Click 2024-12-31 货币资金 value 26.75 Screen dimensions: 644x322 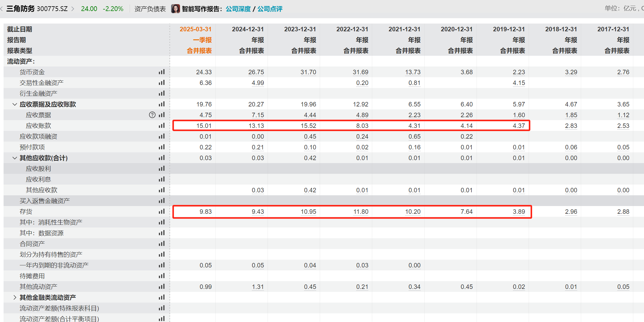[256, 72]
